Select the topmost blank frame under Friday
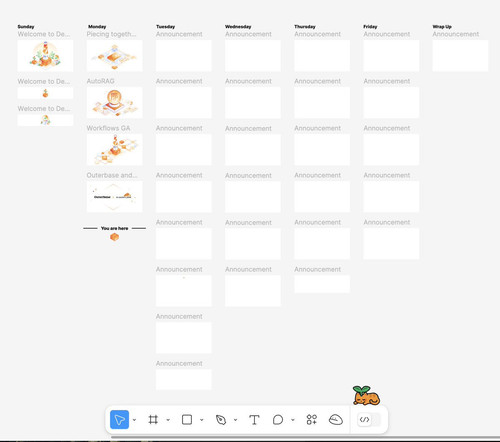 [391, 56]
